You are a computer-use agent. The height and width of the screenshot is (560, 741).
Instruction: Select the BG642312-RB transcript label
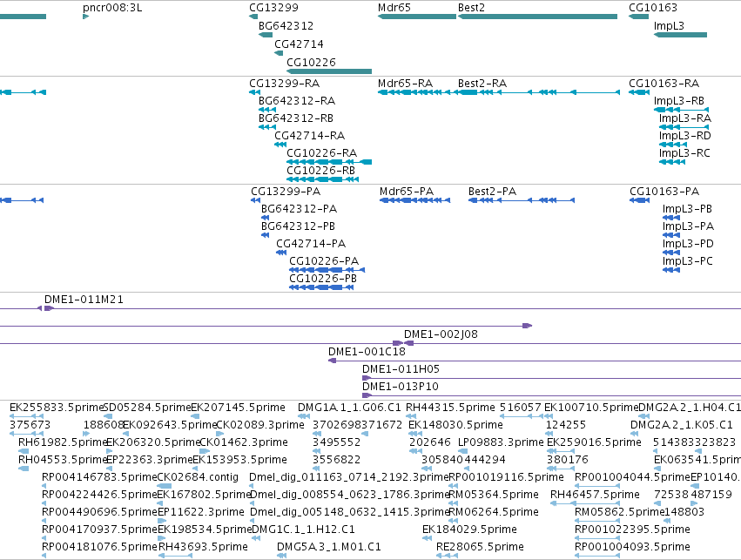(296, 118)
